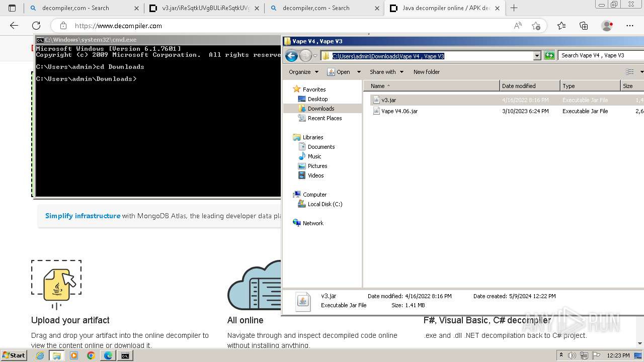Select the Vape V4.06.jar file icon
644x362 pixels.
tap(376, 111)
